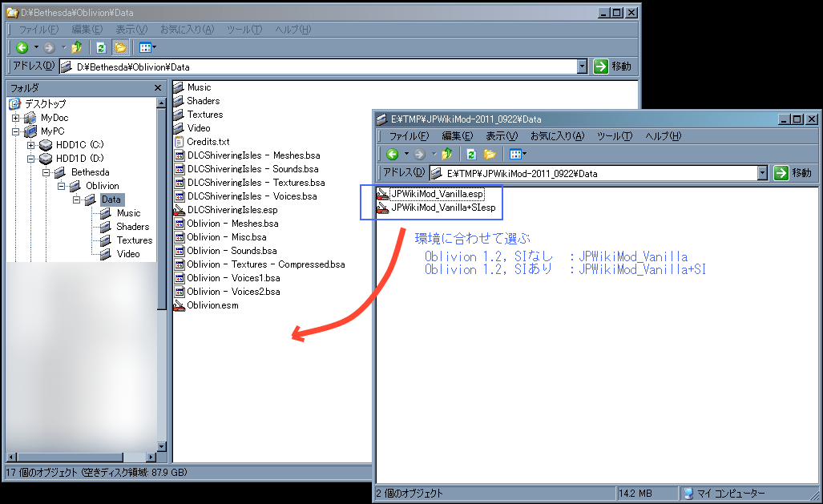Toggle the Folders pane button in left window
This screenshot has height=504, width=823.
(120, 47)
